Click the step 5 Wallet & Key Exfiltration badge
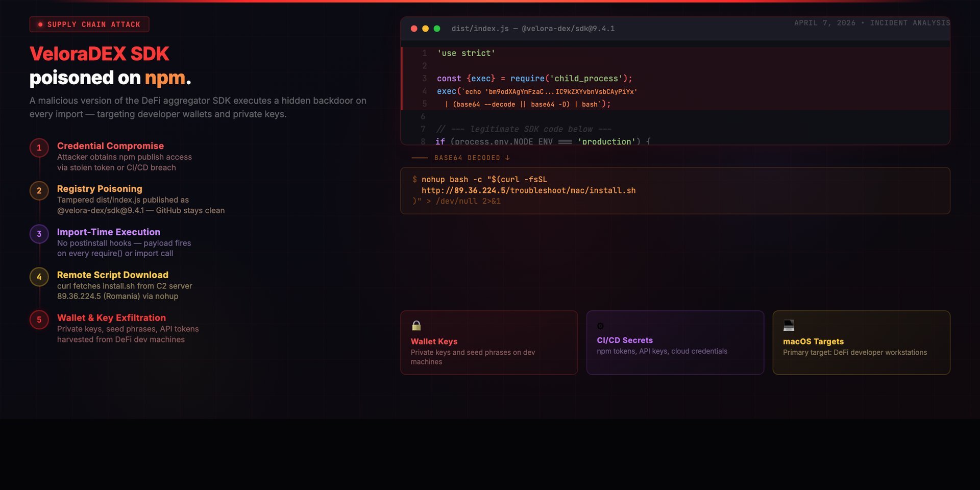 pyautogui.click(x=39, y=320)
